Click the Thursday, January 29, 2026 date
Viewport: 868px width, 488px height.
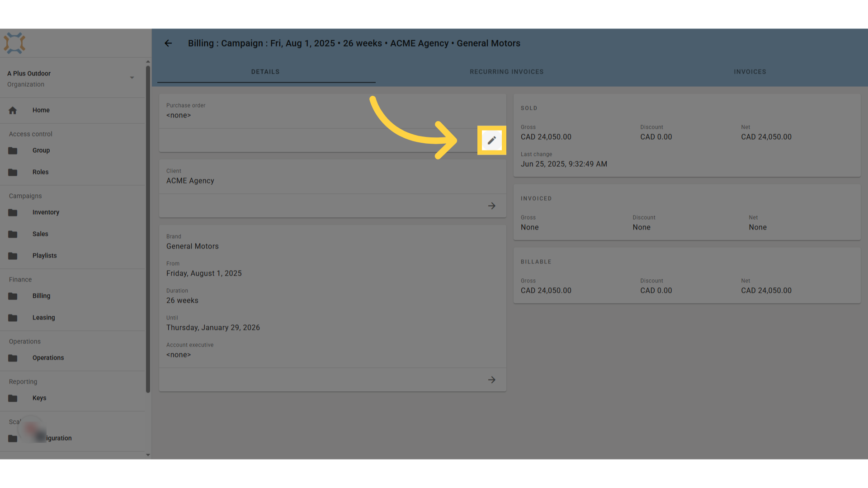[213, 328]
